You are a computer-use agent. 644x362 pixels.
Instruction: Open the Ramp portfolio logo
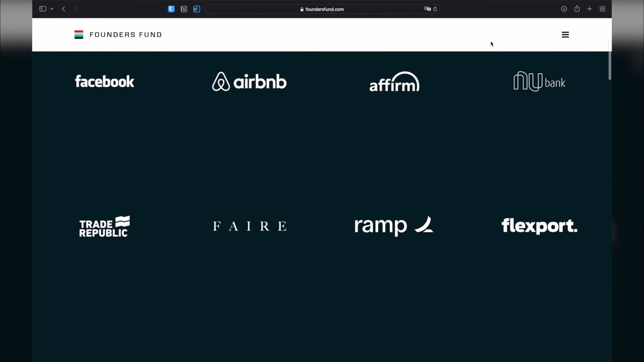[x=394, y=226]
